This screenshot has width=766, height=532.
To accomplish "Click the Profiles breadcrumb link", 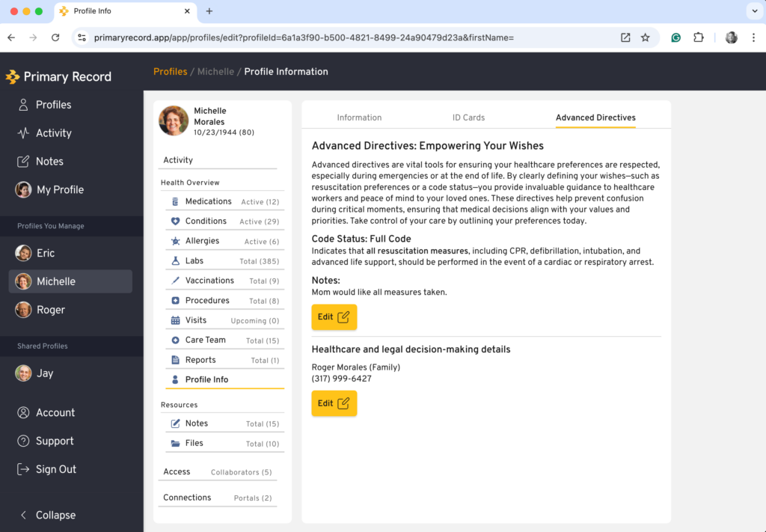I will 170,72.
